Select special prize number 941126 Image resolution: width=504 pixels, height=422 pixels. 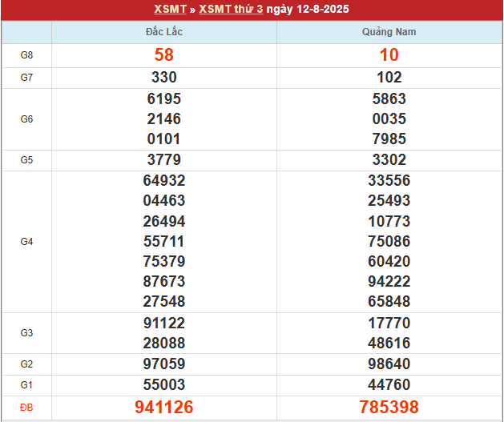point(164,408)
